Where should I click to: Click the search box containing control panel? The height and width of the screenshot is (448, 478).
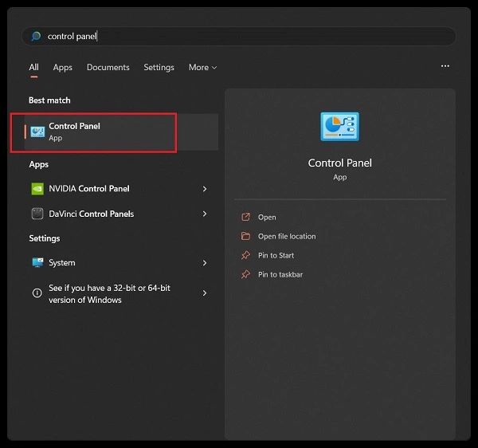point(239,37)
